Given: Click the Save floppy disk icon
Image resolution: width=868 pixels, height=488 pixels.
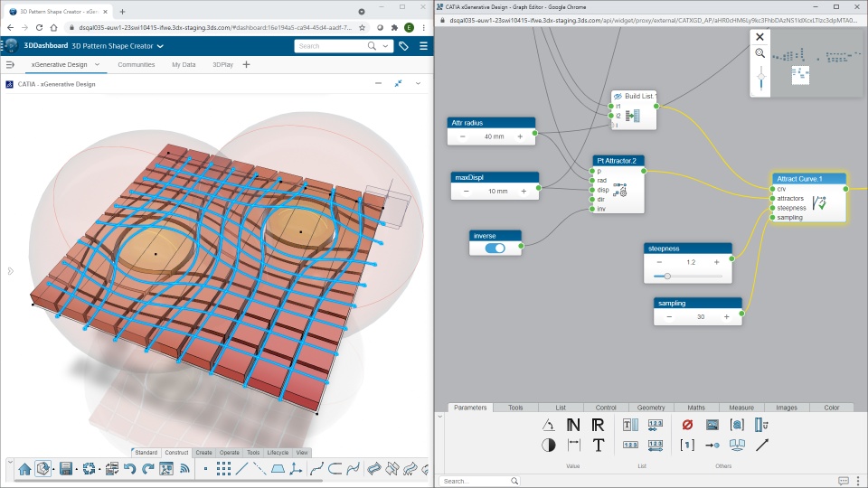Looking at the screenshot, I should (66, 469).
